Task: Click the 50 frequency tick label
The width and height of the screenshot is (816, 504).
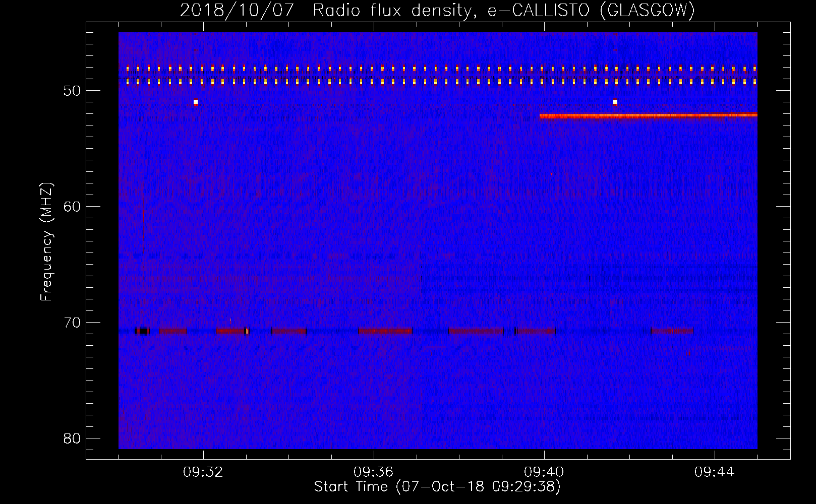Action: tap(72, 91)
